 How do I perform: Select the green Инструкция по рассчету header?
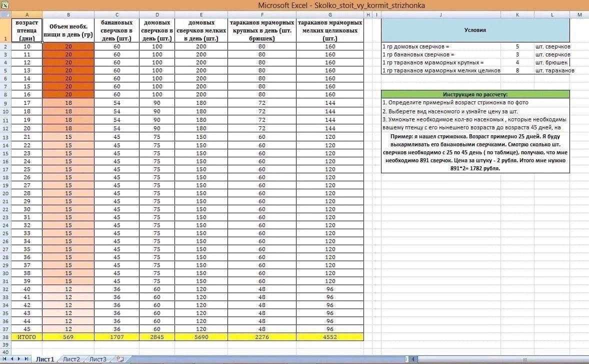pos(475,94)
